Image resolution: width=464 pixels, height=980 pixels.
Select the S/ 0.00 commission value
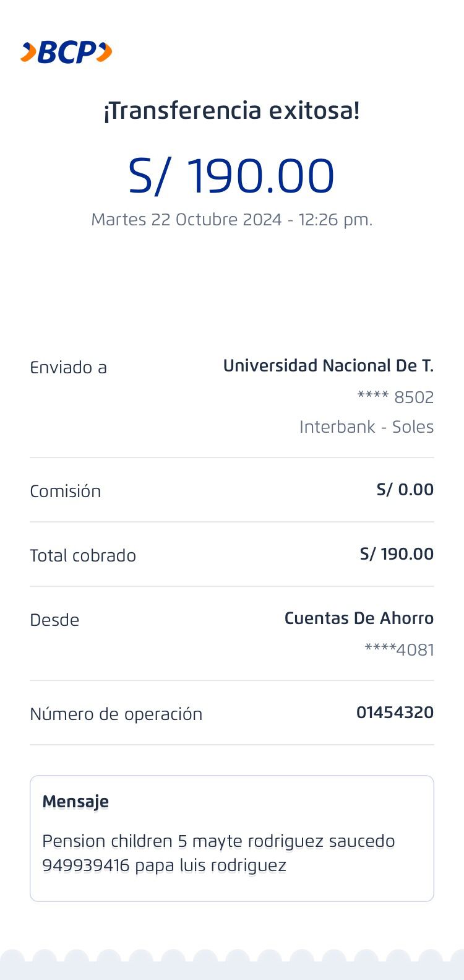pos(405,490)
